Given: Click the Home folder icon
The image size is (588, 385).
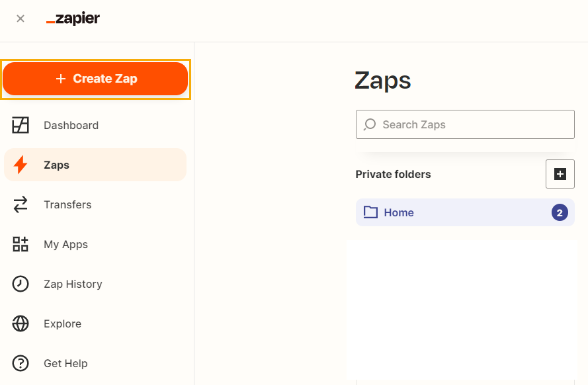Looking at the screenshot, I should click(370, 212).
